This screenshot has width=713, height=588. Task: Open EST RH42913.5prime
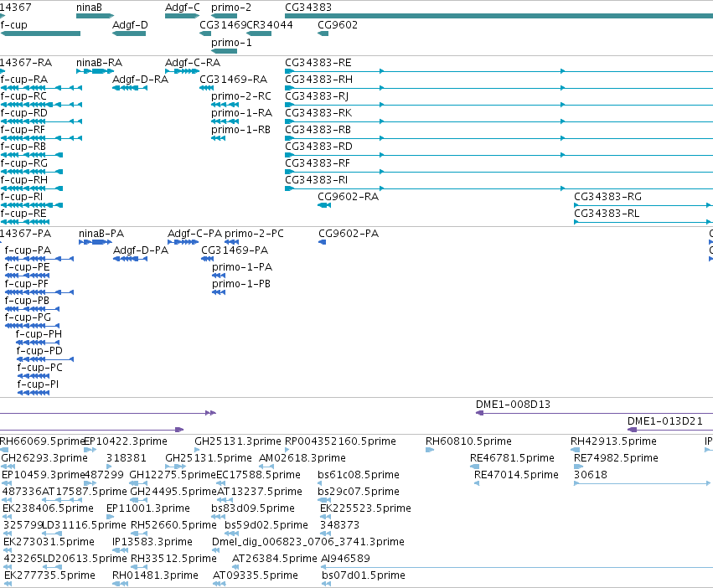[613, 441]
